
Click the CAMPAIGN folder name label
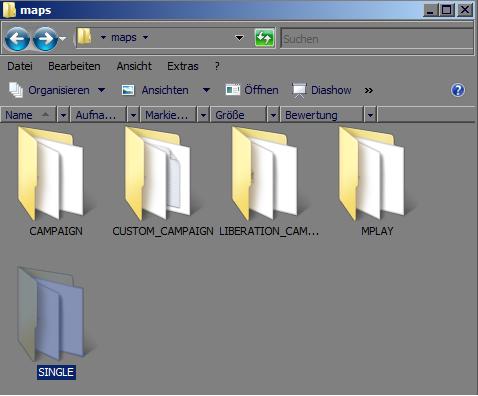coord(56,231)
